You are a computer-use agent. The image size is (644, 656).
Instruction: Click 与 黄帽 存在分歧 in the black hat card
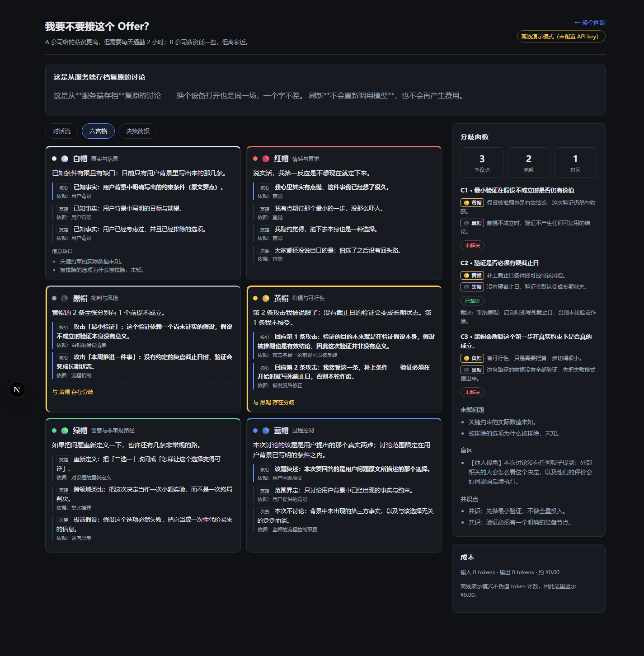point(73,392)
